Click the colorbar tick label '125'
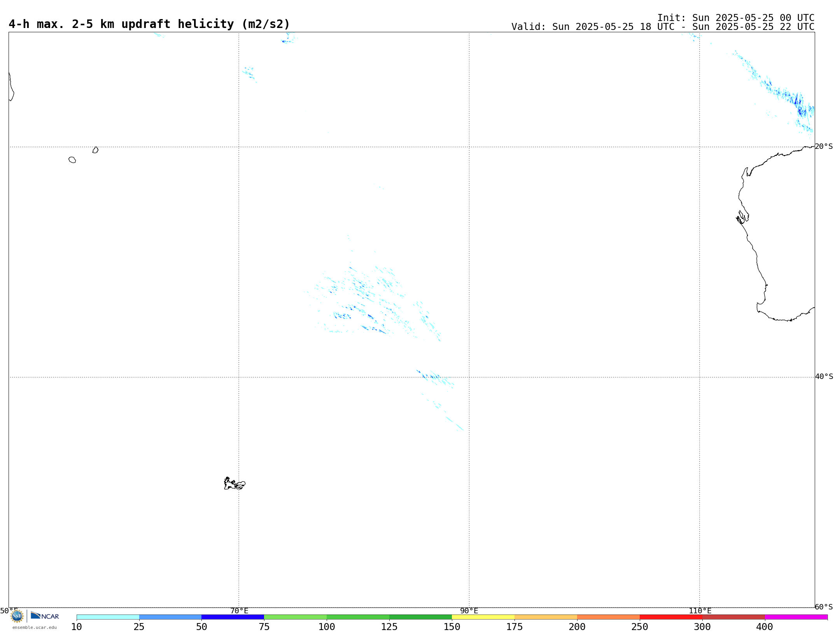The height and width of the screenshot is (632, 840). pyautogui.click(x=389, y=627)
